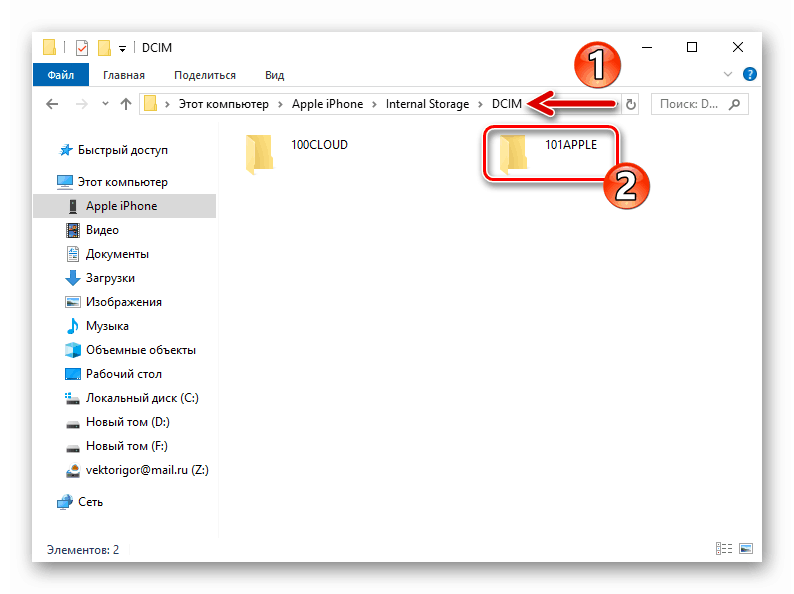Open recent locations dropdown arrow
Viewport: 794px width, 594px height.
pyautogui.click(x=105, y=104)
